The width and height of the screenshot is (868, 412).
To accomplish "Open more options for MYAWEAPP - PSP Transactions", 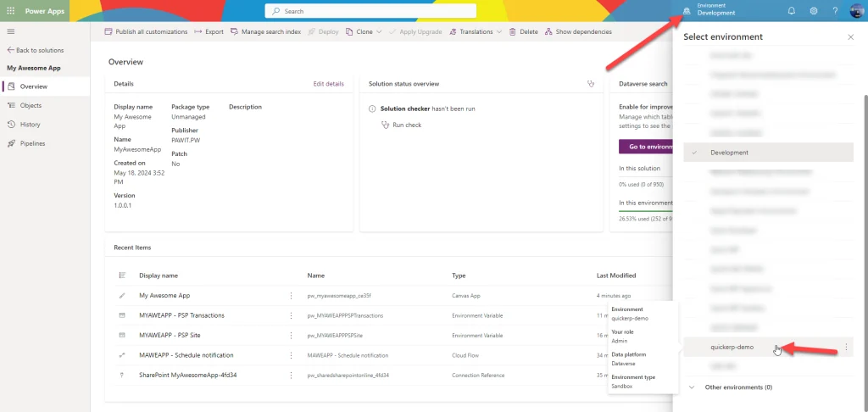I will (x=292, y=315).
